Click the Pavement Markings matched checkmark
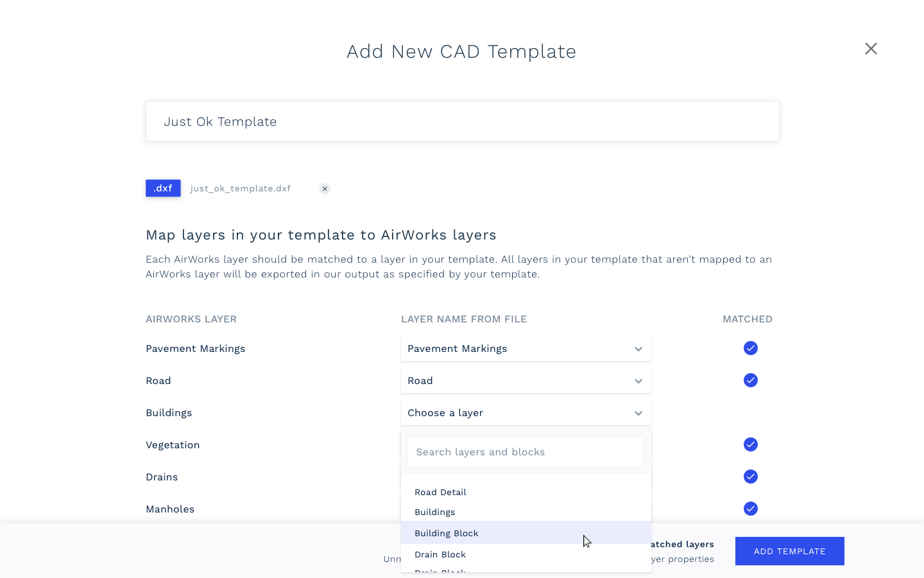Image resolution: width=924 pixels, height=578 pixels. pos(751,348)
